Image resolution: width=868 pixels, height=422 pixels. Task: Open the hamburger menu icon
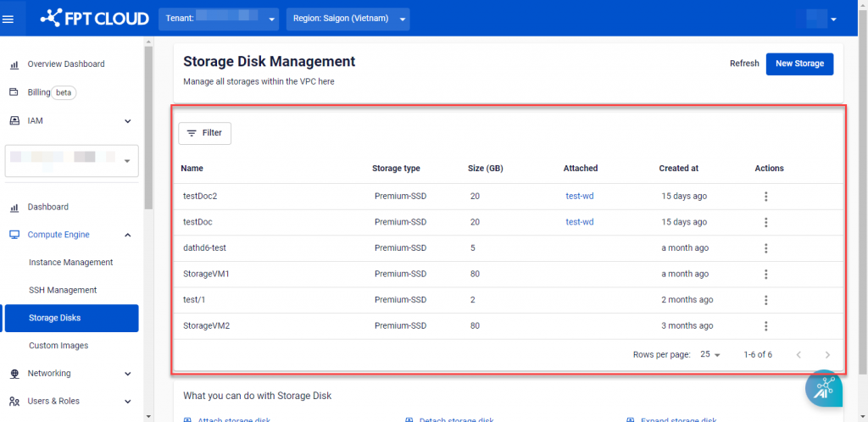8,19
